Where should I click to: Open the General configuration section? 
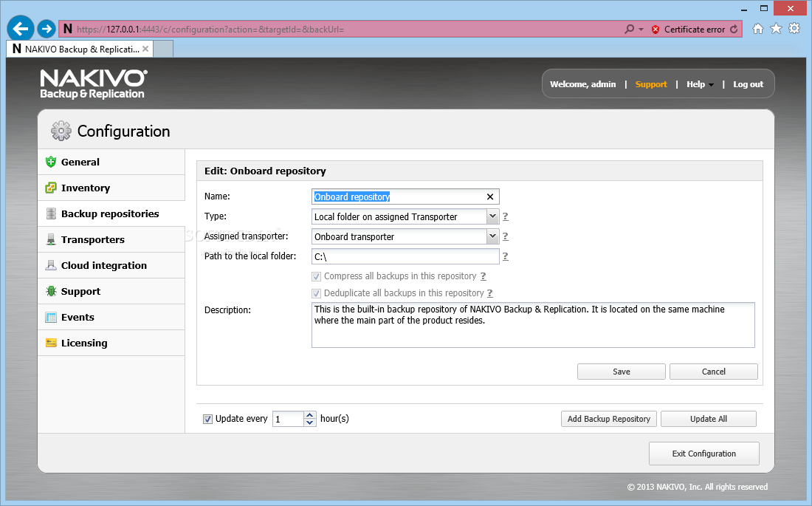point(111,162)
